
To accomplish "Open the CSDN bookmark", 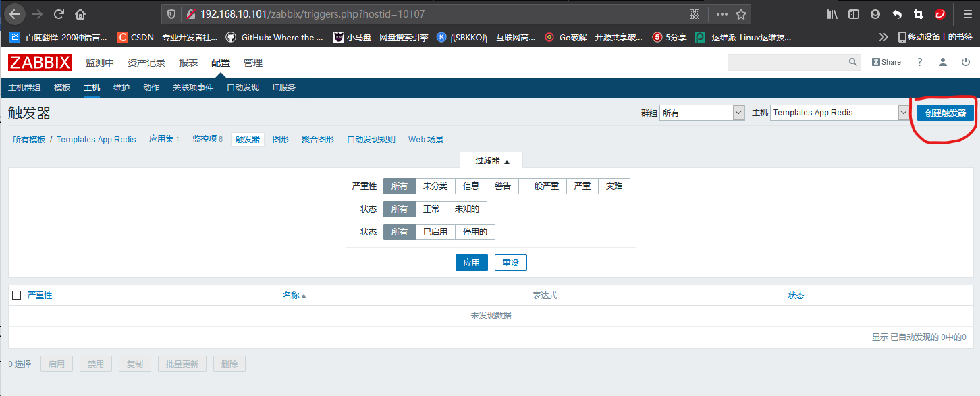I will pos(167,37).
